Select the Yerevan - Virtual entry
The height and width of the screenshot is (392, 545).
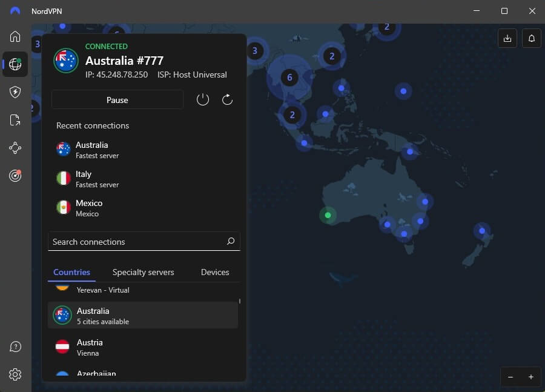[x=143, y=290]
